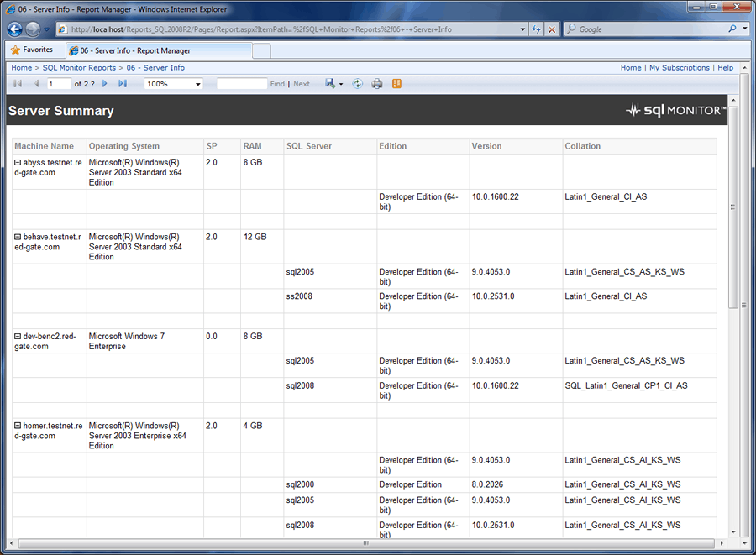
Task: Click the orange data feed icon
Action: pyautogui.click(x=396, y=84)
